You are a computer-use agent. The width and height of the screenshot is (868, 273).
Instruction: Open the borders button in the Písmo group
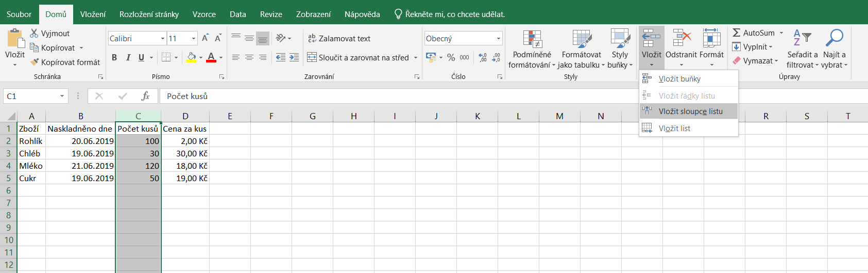[x=166, y=57]
